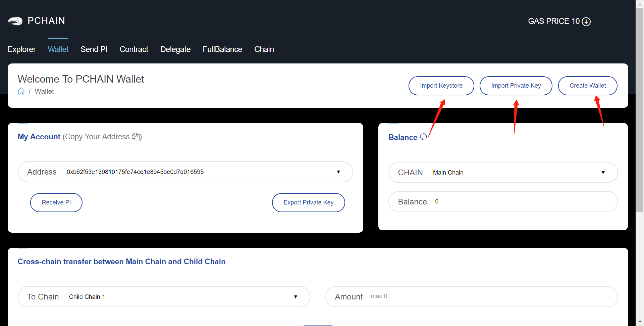Navigate to the Chain tab

(264, 49)
